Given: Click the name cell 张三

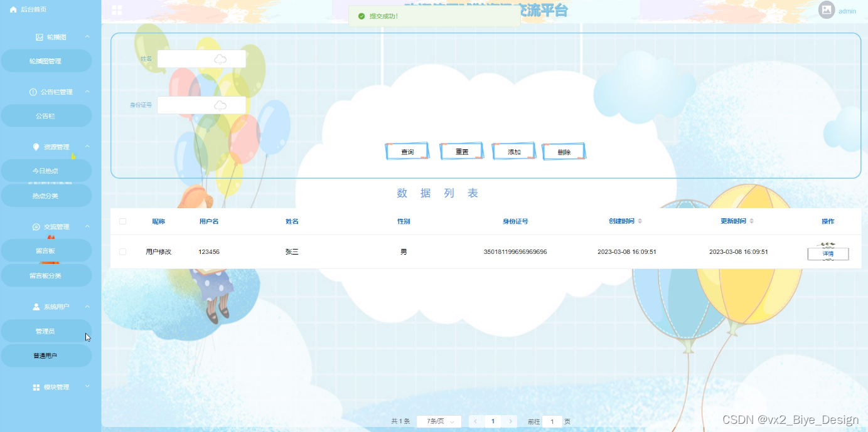Looking at the screenshot, I should 292,251.
